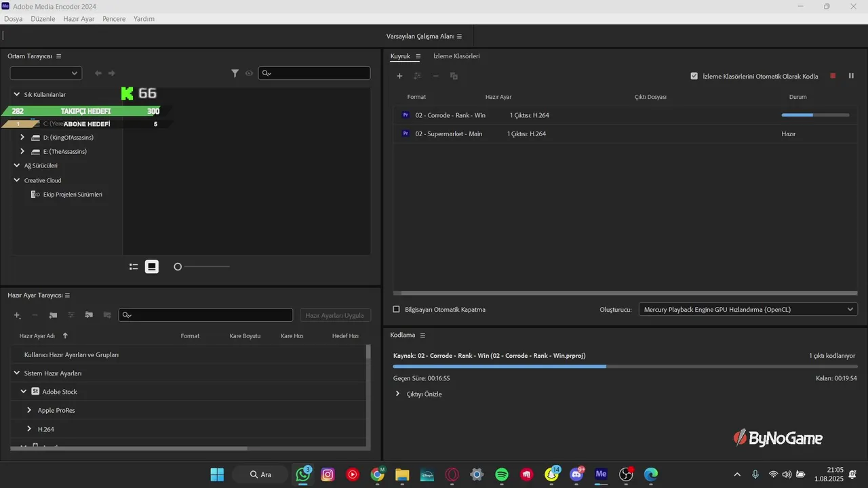This screenshot has height=488, width=868.
Task: Expand the Apple ProRes presets
Action: 29,410
